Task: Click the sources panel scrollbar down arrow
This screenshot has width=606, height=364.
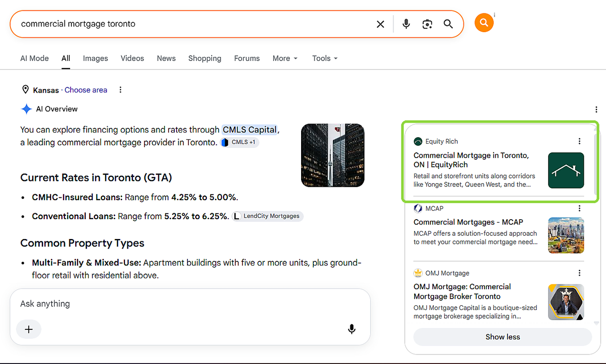Action: pos(597,323)
